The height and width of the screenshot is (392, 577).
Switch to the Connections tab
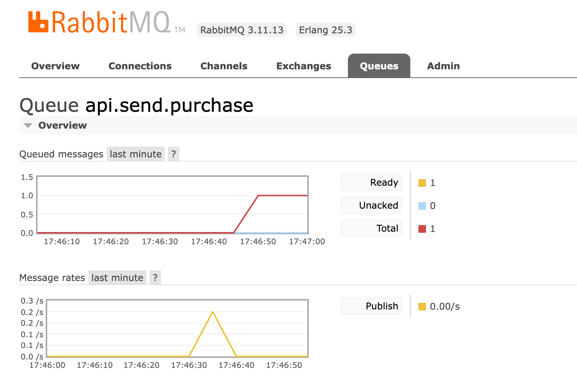(x=140, y=65)
